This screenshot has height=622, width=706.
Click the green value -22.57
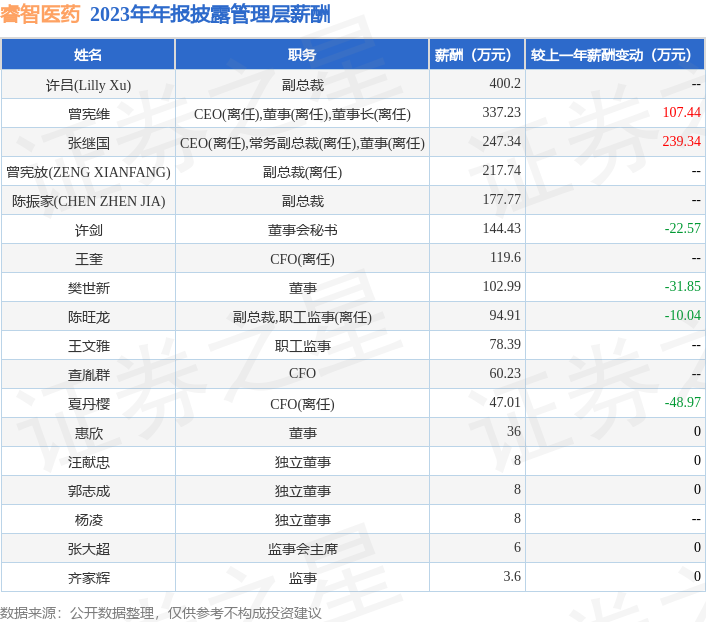(x=682, y=229)
